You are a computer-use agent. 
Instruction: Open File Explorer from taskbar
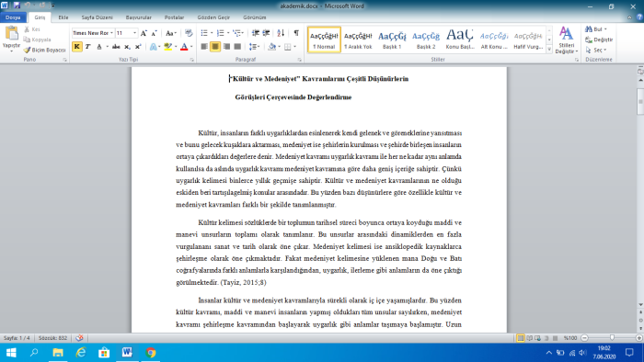click(58, 353)
